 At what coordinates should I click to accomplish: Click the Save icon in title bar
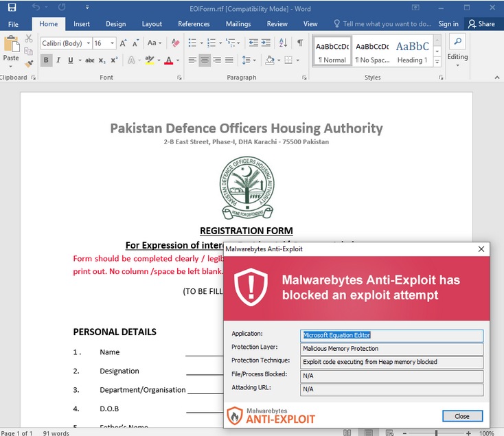pos(12,8)
